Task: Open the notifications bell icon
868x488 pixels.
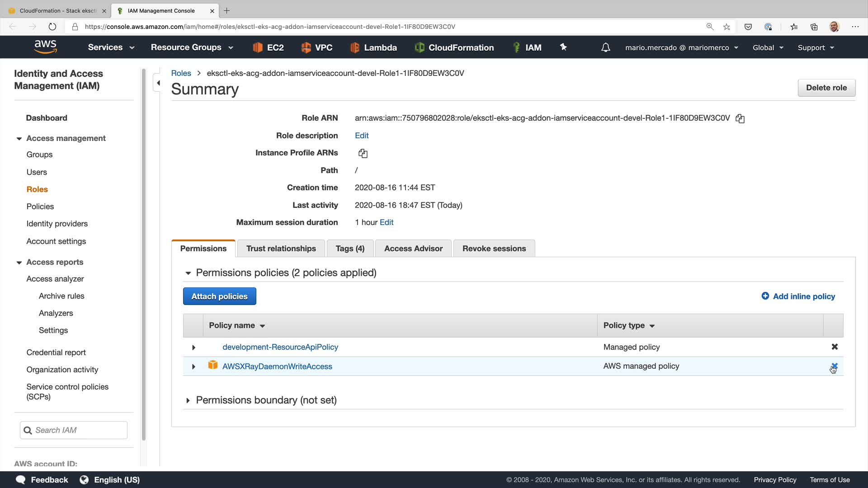Action: tap(605, 47)
